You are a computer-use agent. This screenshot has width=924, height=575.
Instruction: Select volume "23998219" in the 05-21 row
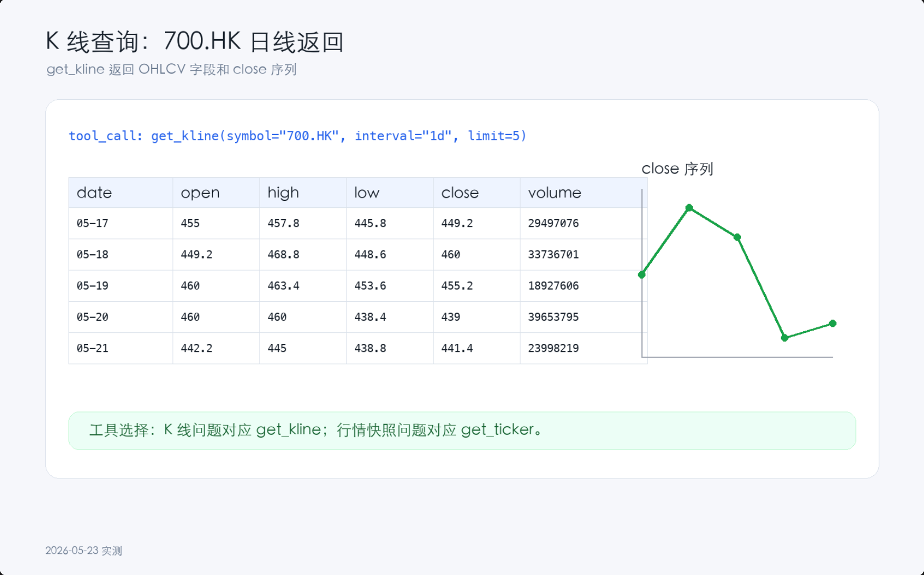(x=553, y=348)
